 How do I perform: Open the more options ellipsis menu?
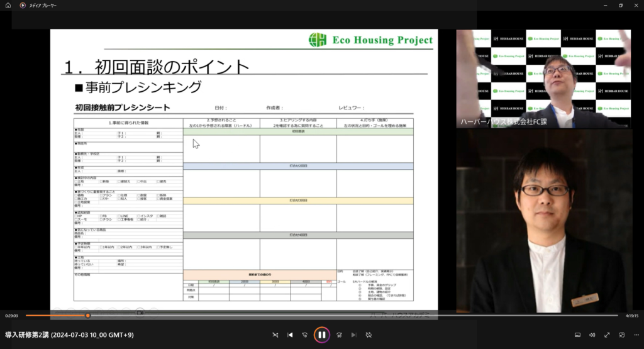[x=636, y=335]
